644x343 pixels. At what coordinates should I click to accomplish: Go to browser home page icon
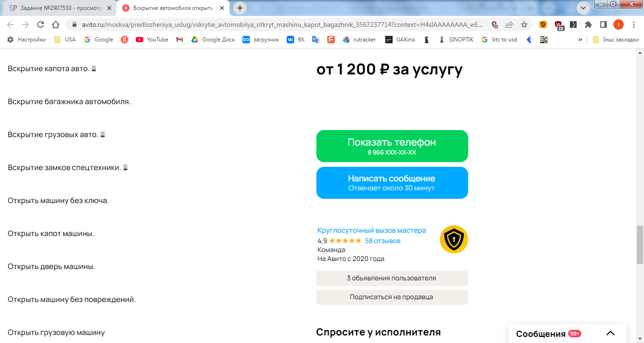coord(56,25)
